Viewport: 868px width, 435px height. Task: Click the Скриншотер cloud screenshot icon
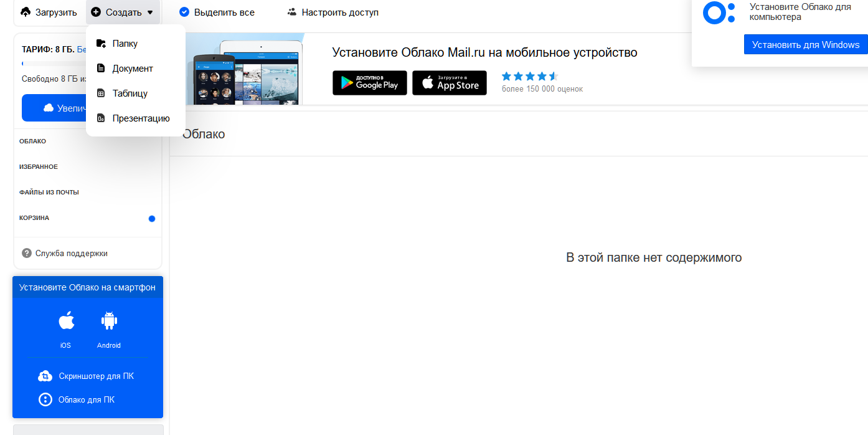point(45,376)
